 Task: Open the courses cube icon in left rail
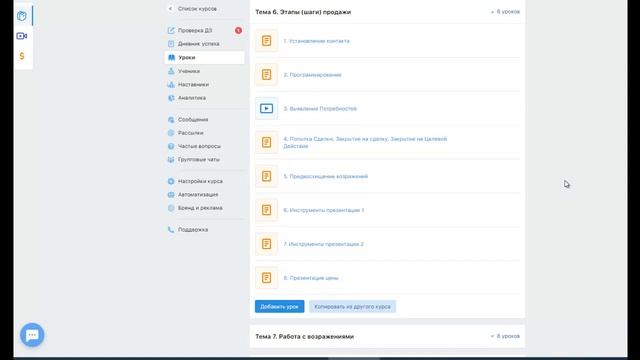[x=22, y=16]
